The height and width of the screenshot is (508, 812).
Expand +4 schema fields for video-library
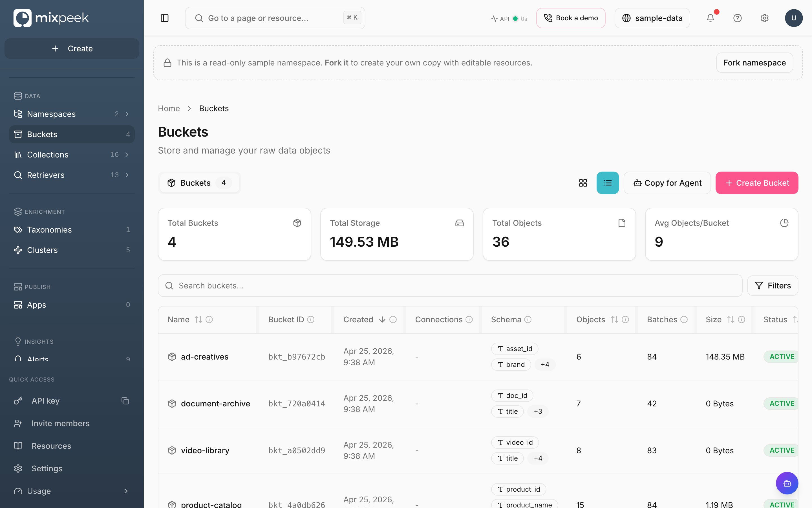[x=538, y=458]
